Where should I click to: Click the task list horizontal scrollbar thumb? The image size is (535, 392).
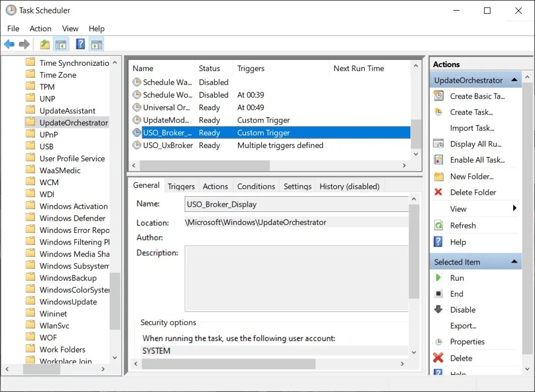coord(205,165)
